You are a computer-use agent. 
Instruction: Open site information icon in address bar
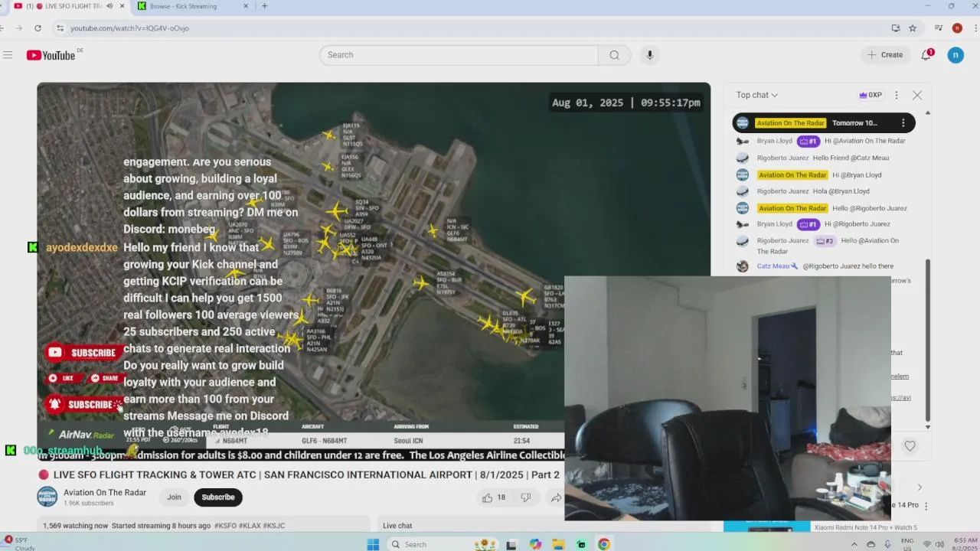[60, 28]
